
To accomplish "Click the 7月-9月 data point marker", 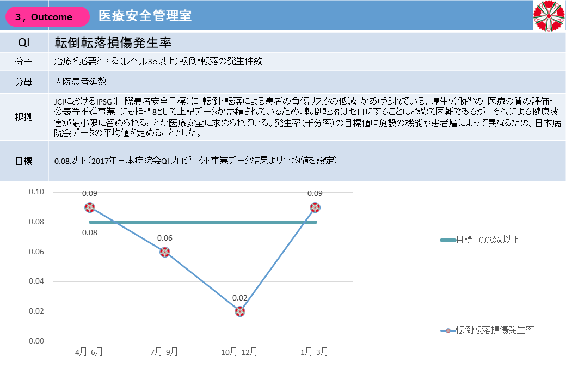I will [165, 252].
